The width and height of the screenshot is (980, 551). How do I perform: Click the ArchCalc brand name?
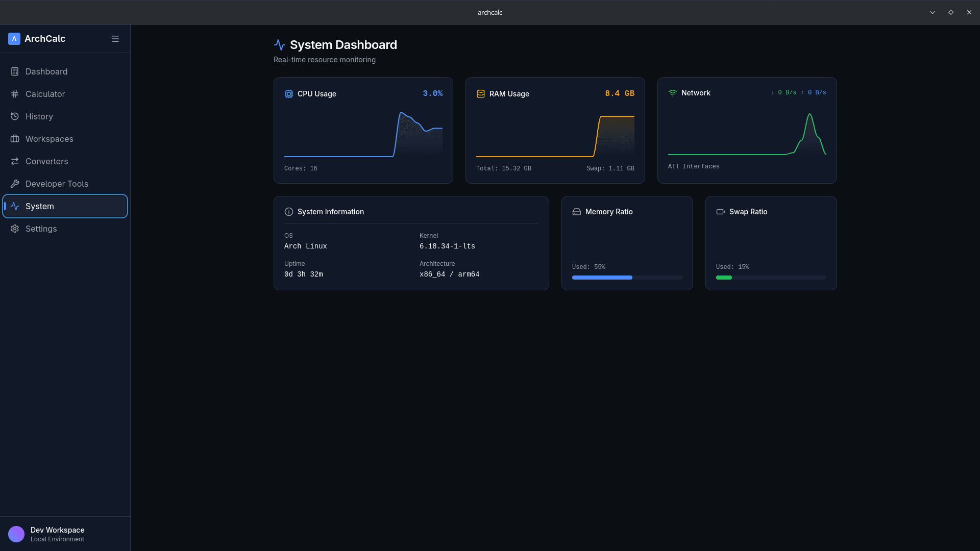(x=45, y=39)
